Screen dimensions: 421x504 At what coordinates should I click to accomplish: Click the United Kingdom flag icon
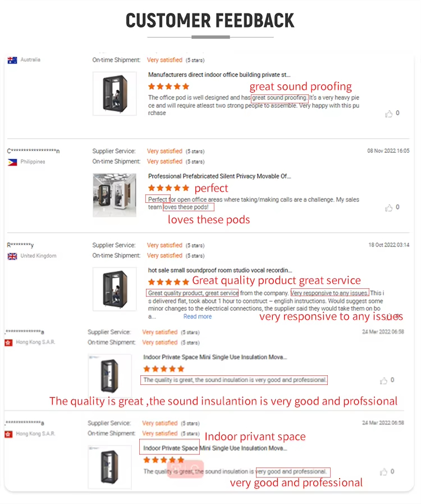[12, 256]
